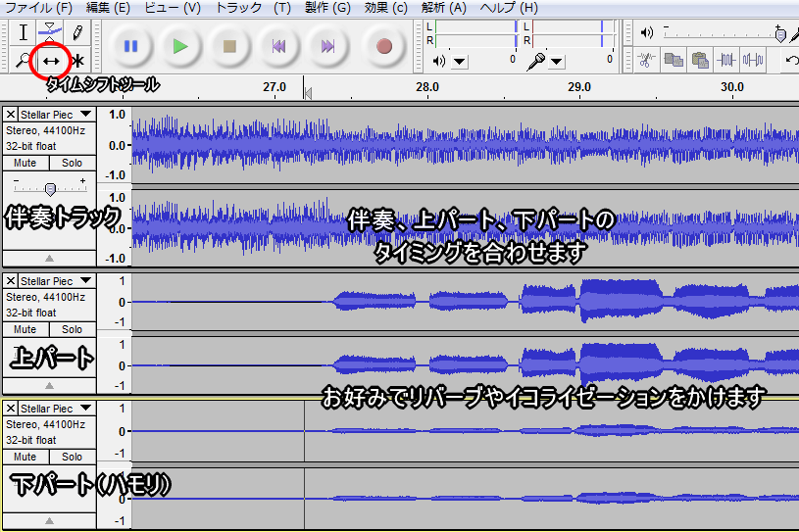Click the top track's upper channel waveform

pyautogui.click(x=466, y=145)
